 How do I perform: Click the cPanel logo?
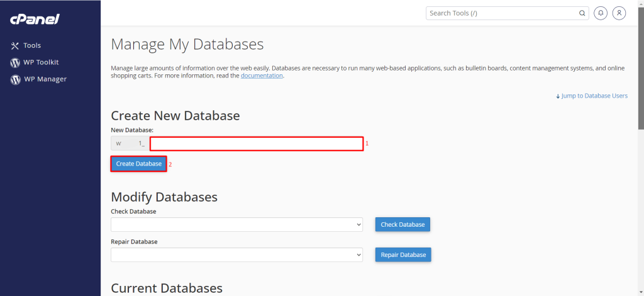pos(35,20)
